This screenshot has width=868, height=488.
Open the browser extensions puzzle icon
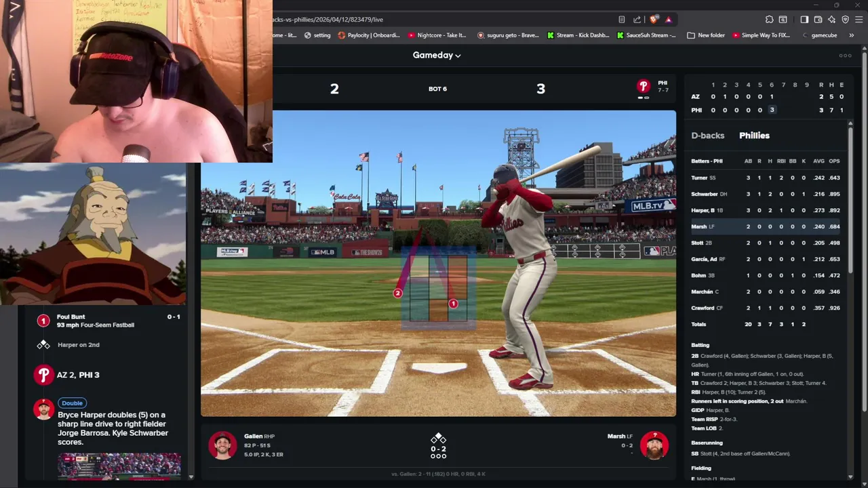769,20
